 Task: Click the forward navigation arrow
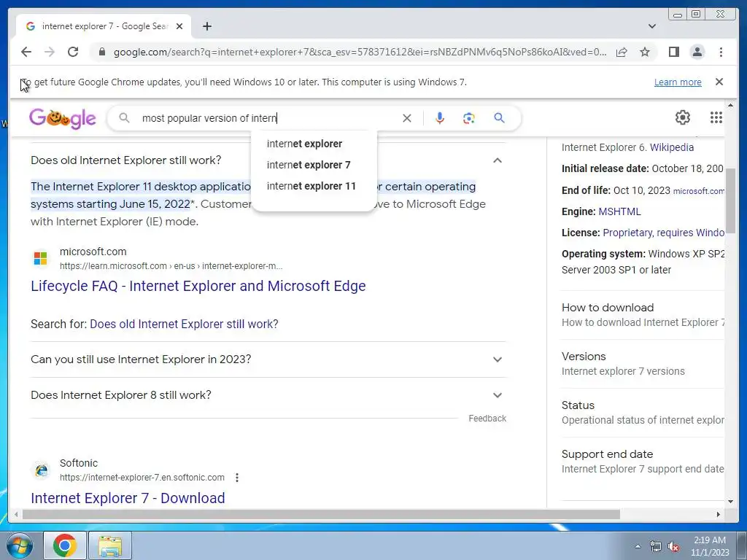50,52
